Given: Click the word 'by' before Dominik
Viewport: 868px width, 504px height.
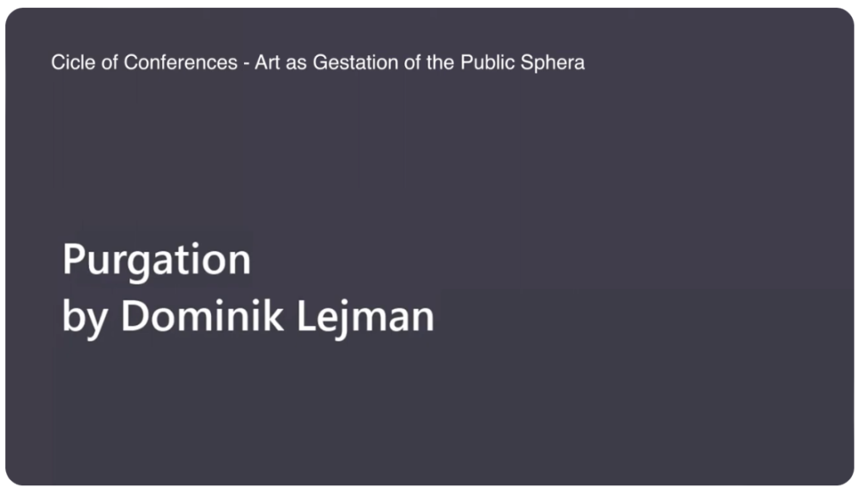Looking at the screenshot, I should coord(85,316).
